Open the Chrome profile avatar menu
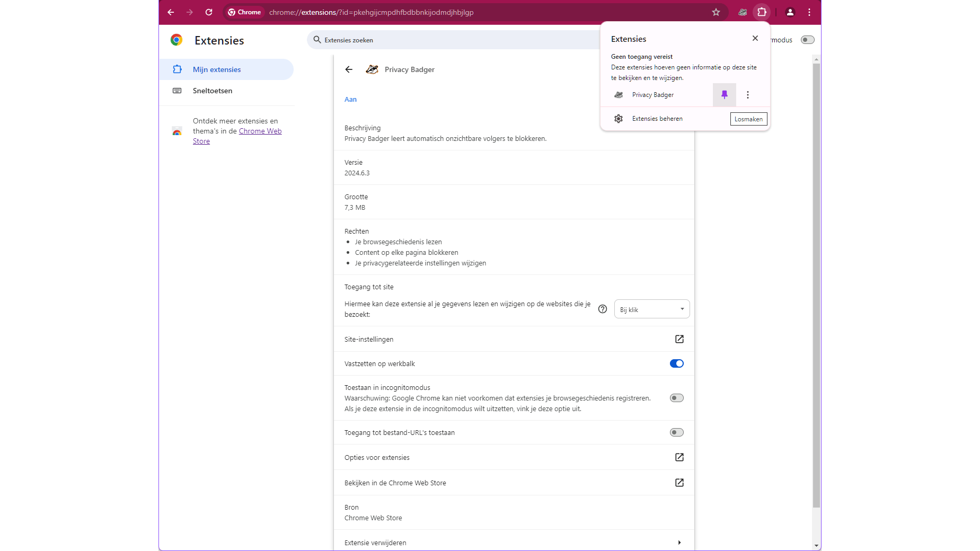This screenshot has height=551, width=980. point(790,12)
